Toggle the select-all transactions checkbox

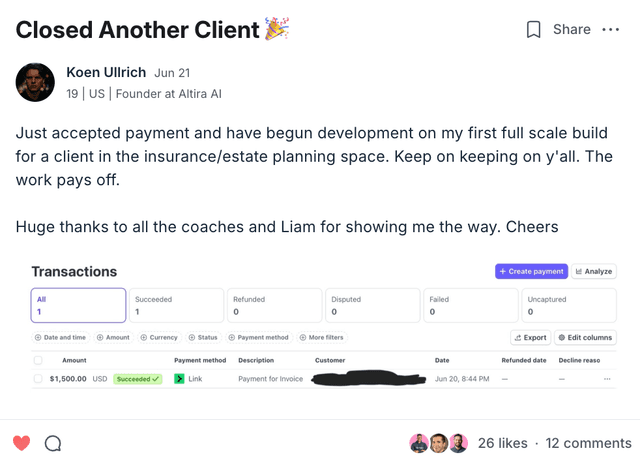coord(38,360)
